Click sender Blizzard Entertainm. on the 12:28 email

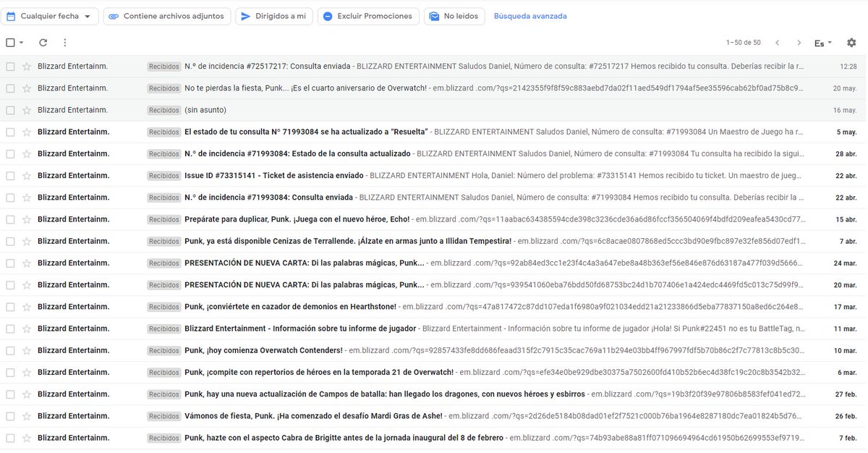point(72,67)
